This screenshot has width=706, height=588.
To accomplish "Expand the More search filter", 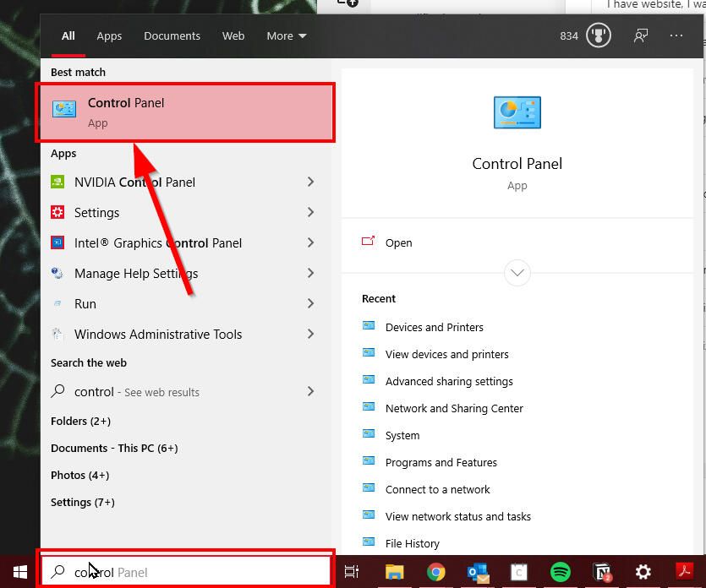I will 286,35.
